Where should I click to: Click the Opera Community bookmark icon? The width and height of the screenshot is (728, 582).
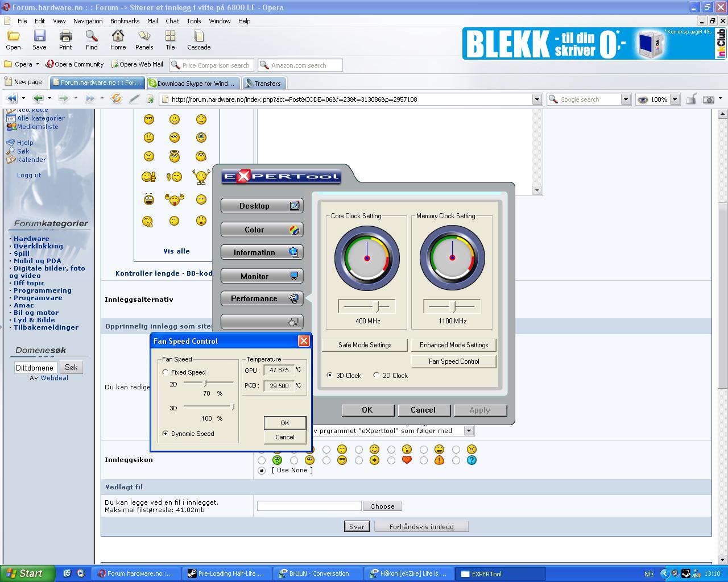(50, 64)
